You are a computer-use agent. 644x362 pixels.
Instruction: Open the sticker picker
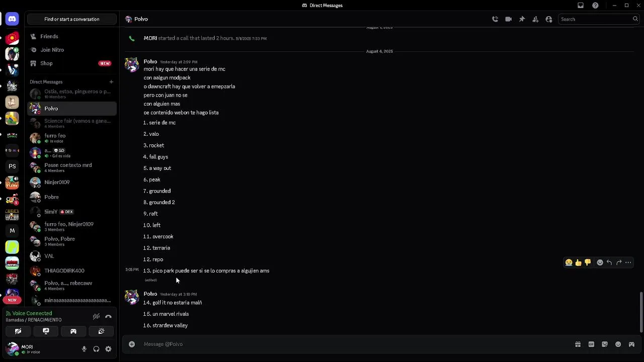coord(605,344)
